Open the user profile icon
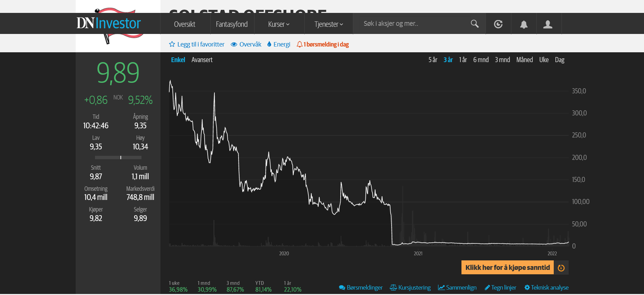Viewport: 644px width, 295px height. click(x=548, y=24)
